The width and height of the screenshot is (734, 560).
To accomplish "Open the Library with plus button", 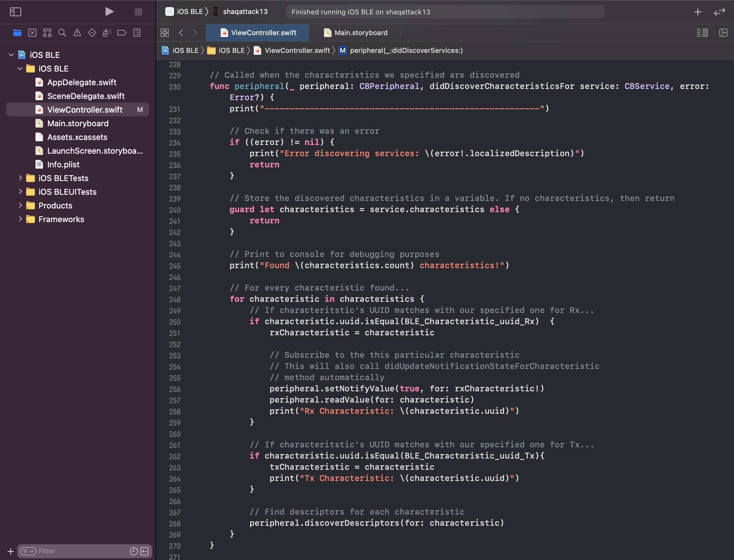I will (x=698, y=12).
